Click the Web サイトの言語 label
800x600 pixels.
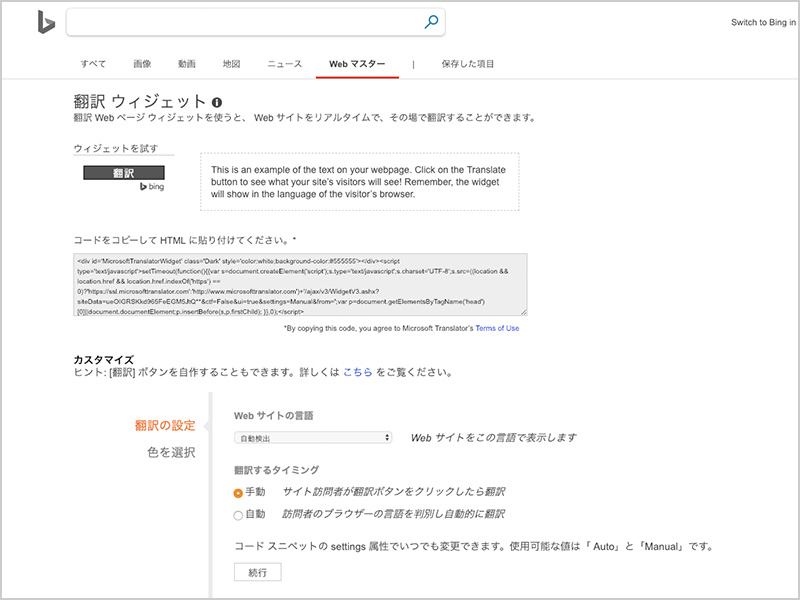(x=273, y=416)
